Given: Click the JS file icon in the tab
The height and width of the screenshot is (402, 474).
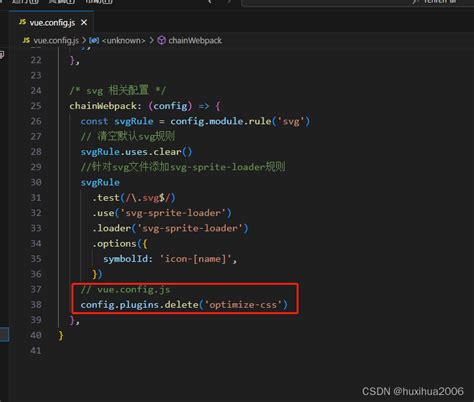Looking at the screenshot, I should (x=23, y=22).
